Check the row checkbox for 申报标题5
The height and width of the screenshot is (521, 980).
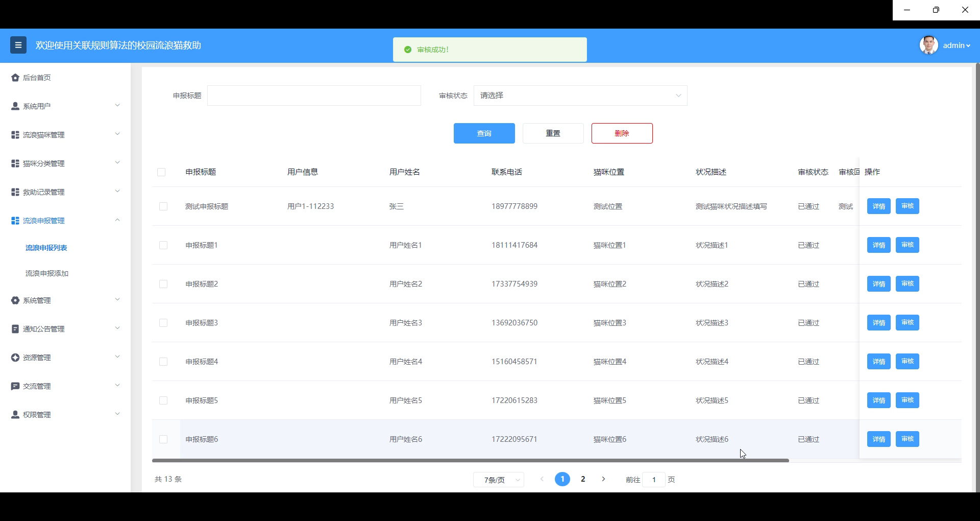pyautogui.click(x=163, y=400)
